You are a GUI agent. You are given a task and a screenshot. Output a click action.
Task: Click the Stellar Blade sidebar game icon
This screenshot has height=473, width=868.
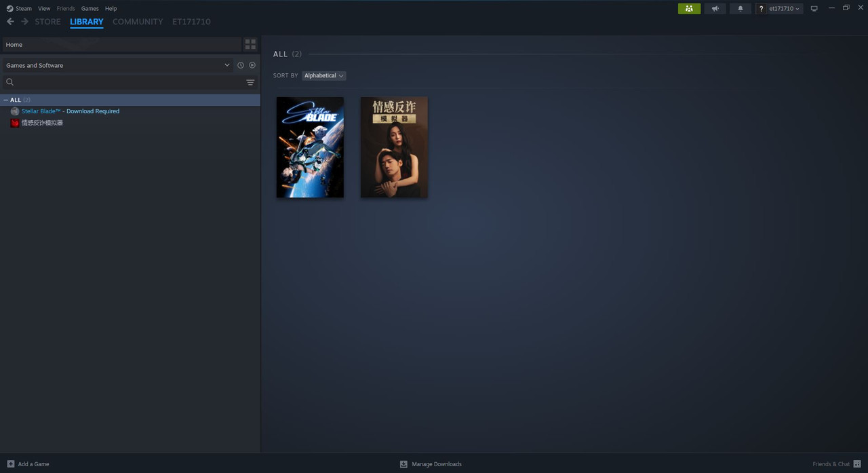[x=15, y=111]
